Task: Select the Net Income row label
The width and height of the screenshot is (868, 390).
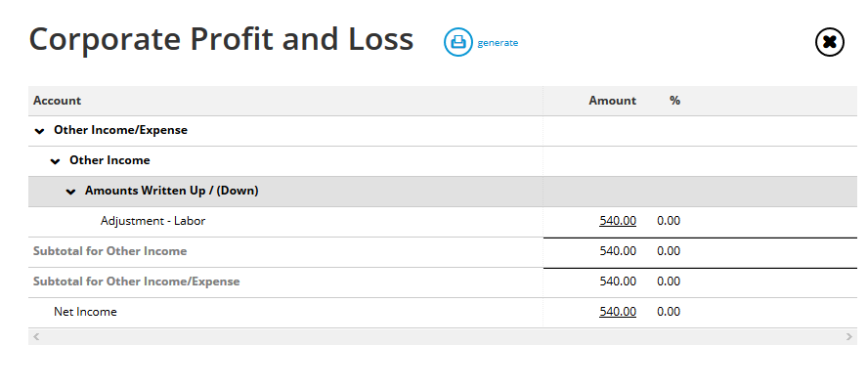Action: pos(85,312)
